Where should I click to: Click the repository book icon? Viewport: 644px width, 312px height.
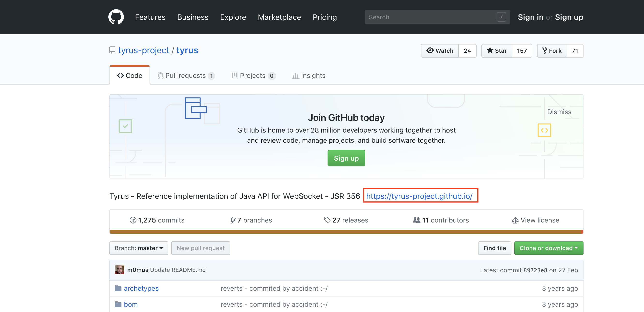coord(112,50)
